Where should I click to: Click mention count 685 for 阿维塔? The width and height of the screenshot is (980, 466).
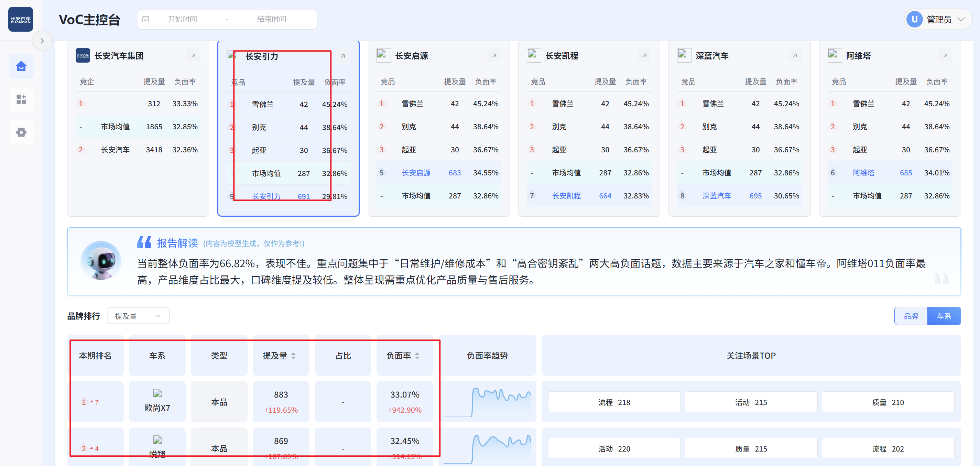click(906, 173)
